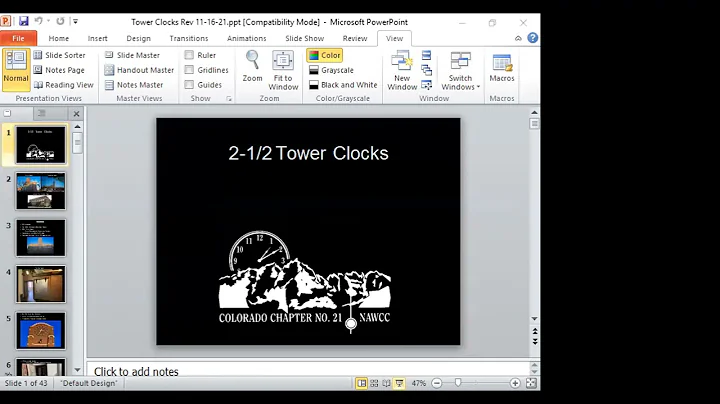Click slide editor scroll up arrow
The image size is (720, 404).
click(x=534, y=112)
